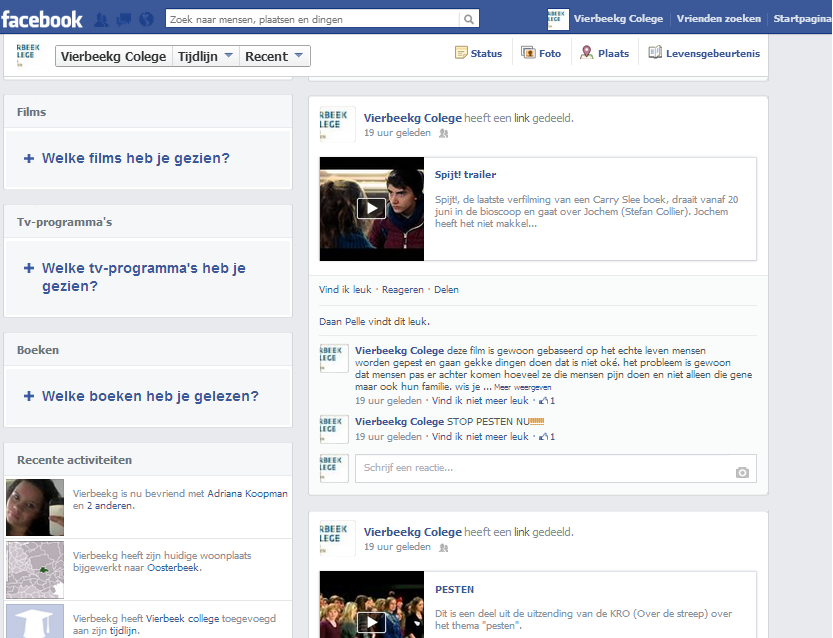
Task: Add films via Welke films heb je gezien
Action: (135, 158)
